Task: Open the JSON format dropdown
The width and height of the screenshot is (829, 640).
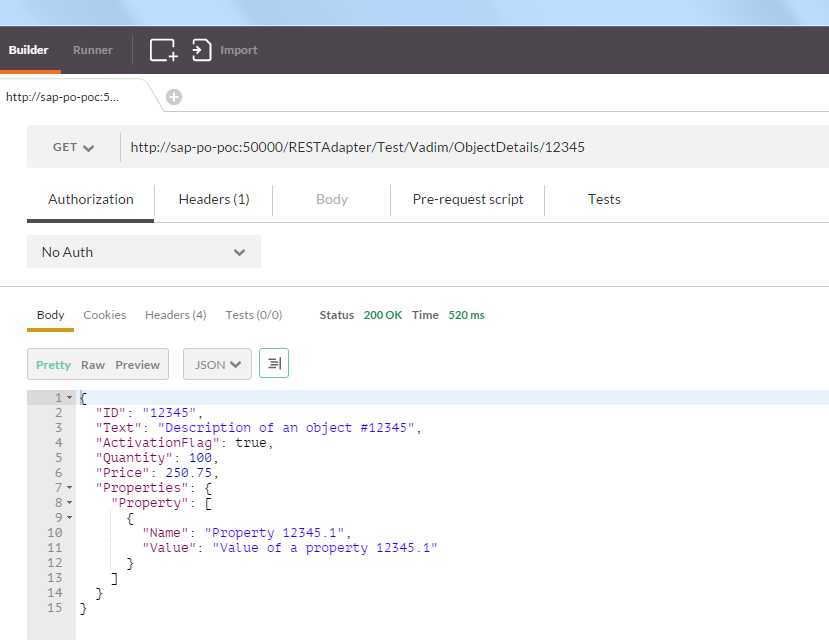Action: pyautogui.click(x=217, y=364)
